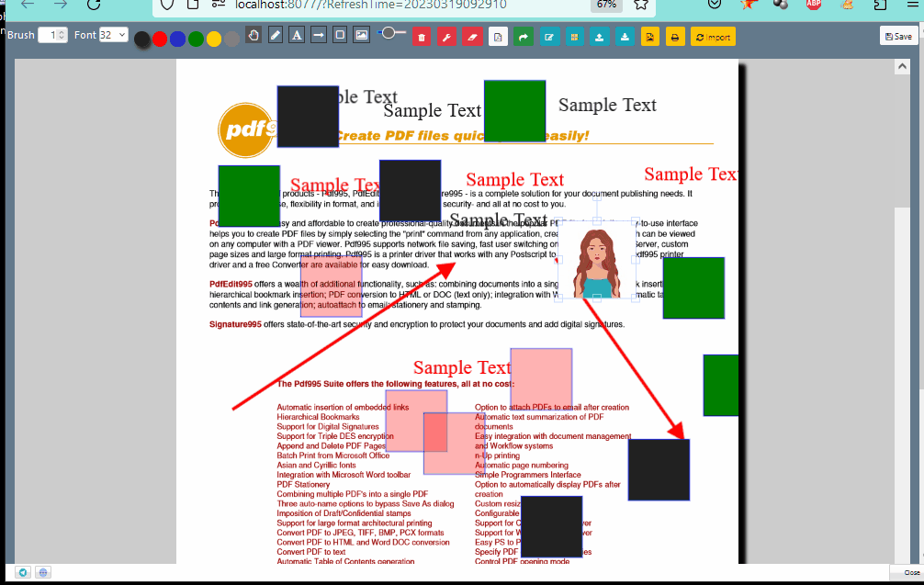Screen dimensions: 924x585
Task: Click the yellow print button
Action: (675, 37)
